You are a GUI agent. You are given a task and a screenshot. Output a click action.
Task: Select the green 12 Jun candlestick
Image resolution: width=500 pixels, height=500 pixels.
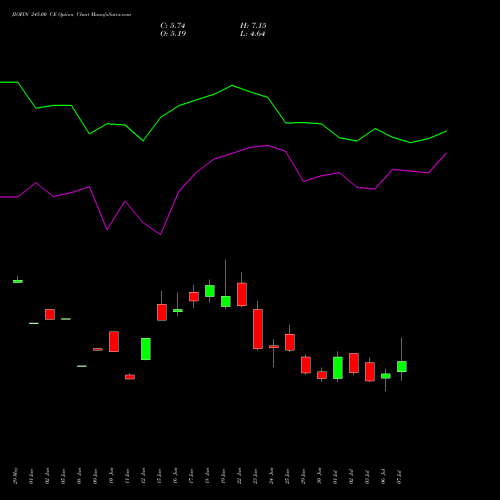146,349
